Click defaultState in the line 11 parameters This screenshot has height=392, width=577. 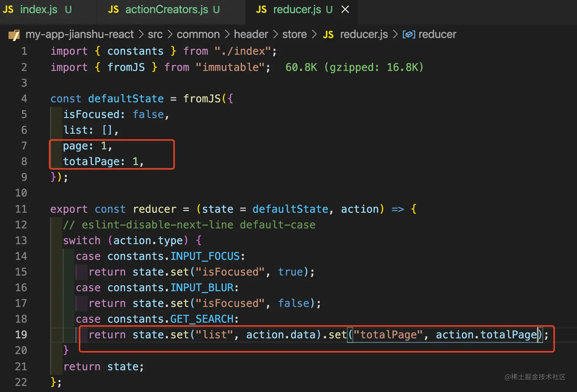tap(290, 209)
